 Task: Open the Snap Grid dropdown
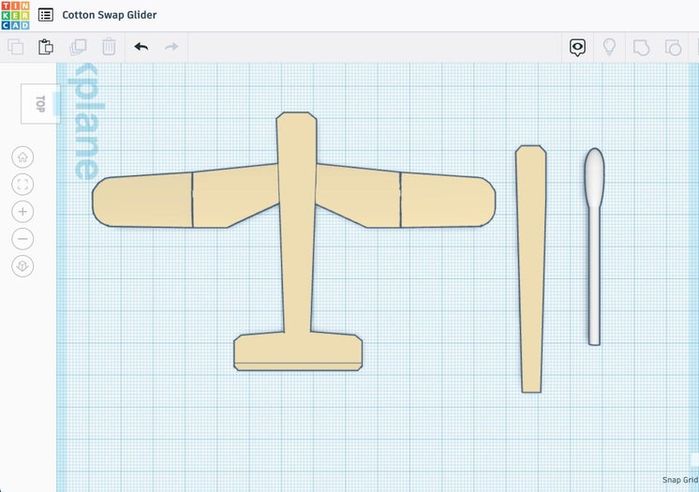click(x=680, y=480)
